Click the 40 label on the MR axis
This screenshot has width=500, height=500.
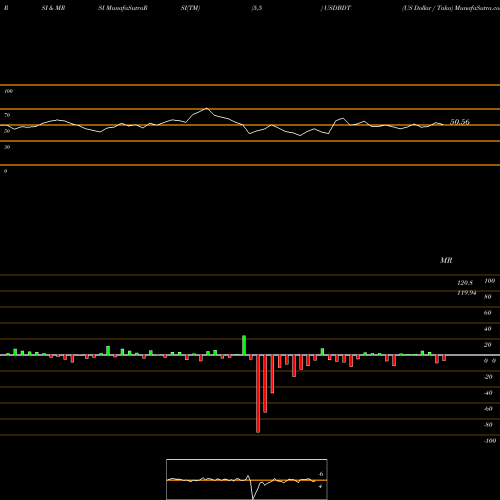(488, 329)
